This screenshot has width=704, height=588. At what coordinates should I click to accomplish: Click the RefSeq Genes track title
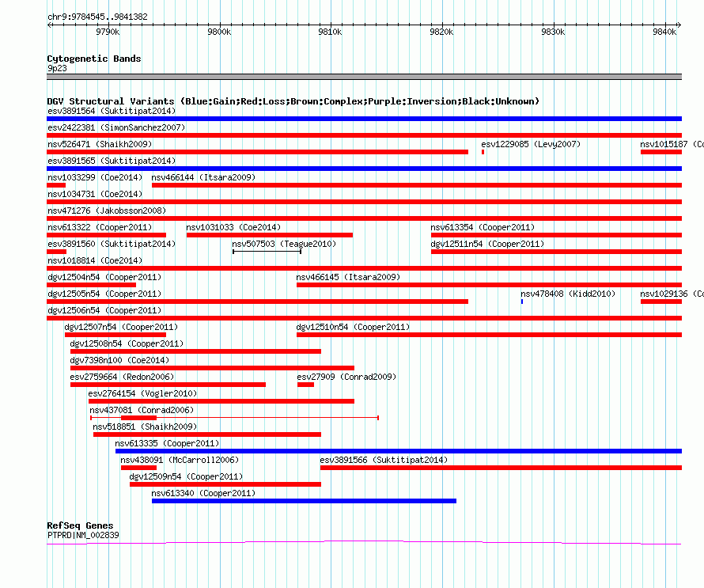[x=80, y=525]
